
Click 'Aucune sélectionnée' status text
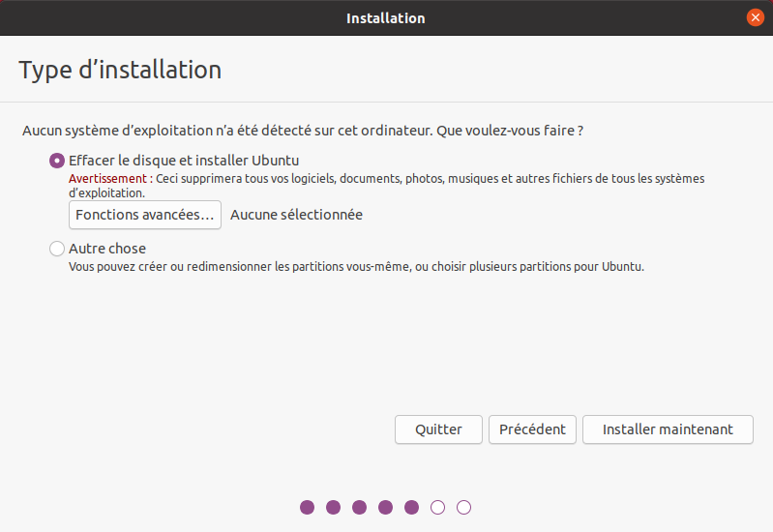pos(296,215)
